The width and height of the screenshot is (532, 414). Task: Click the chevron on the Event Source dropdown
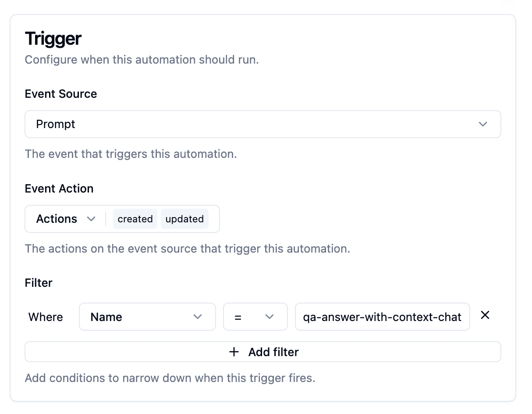pyautogui.click(x=483, y=124)
